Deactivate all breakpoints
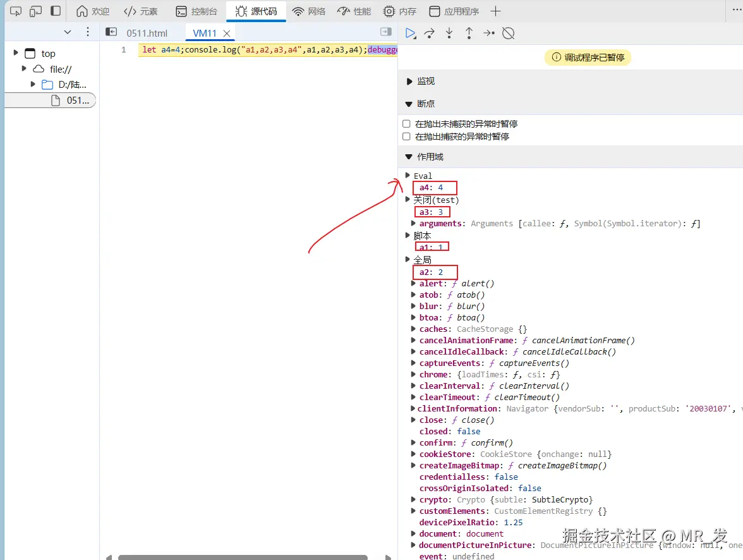 tap(509, 33)
